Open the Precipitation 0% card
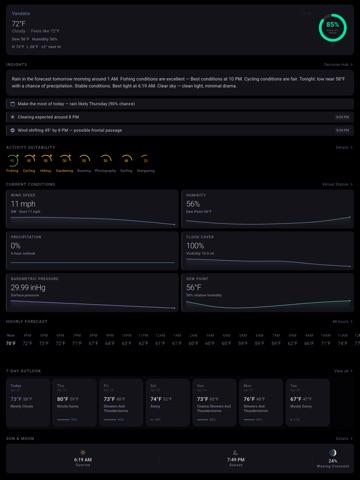 click(x=92, y=251)
